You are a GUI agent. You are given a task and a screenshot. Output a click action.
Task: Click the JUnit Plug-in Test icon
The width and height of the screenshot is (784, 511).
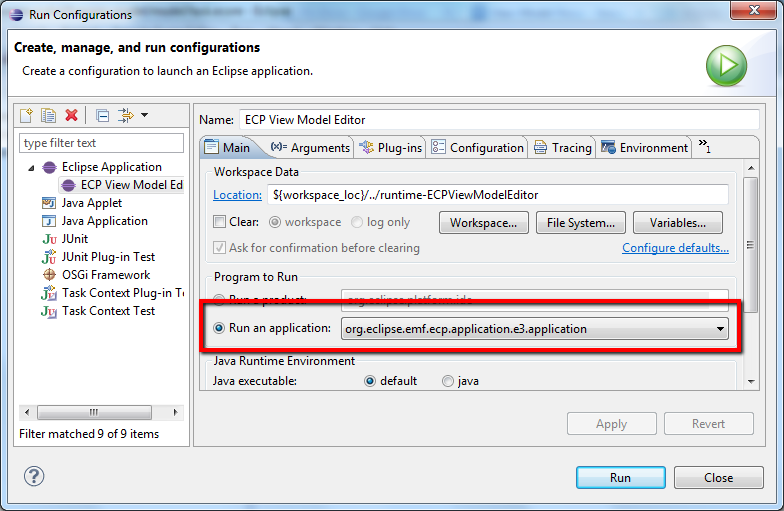(x=49, y=257)
